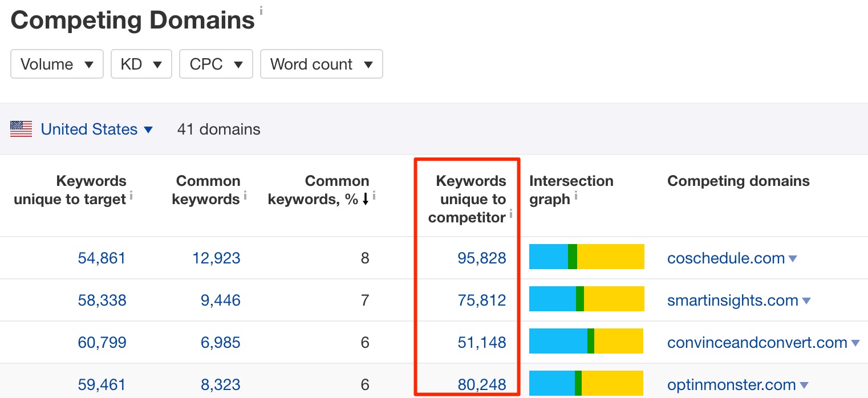The width and height of the screenshot is (868, 398).
Task: Expand the caret next to optinmonster.com
Action: click(x=804, y=384)
